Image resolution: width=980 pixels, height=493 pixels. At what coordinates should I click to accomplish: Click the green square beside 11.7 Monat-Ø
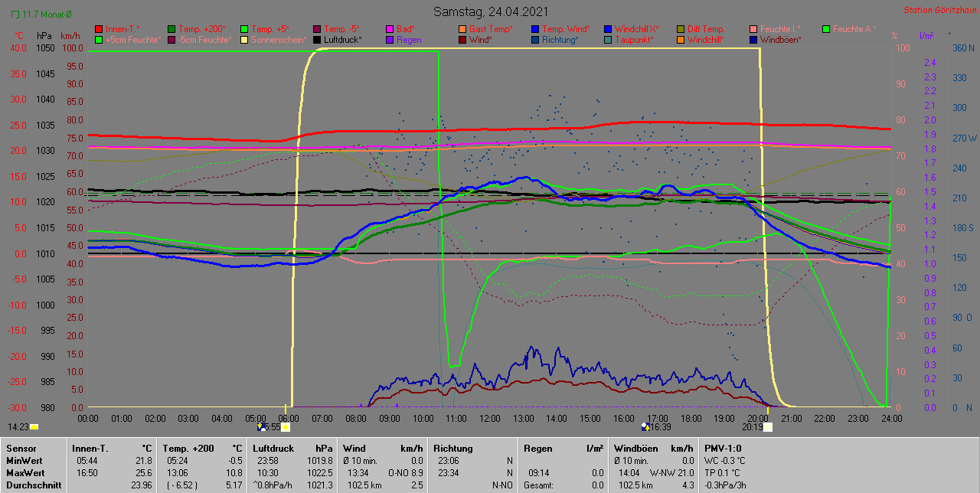coord(15,14)
